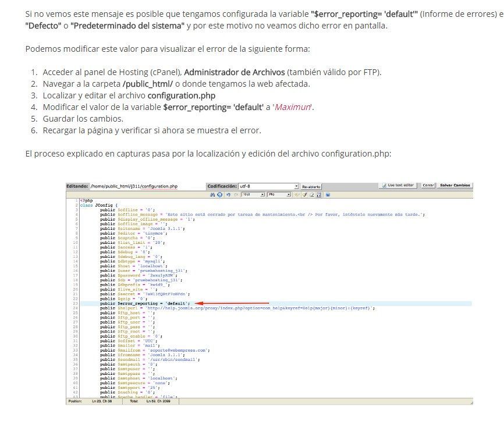
Task: Click the blue help icon in editor toolbar
Action: pos(328,194)
